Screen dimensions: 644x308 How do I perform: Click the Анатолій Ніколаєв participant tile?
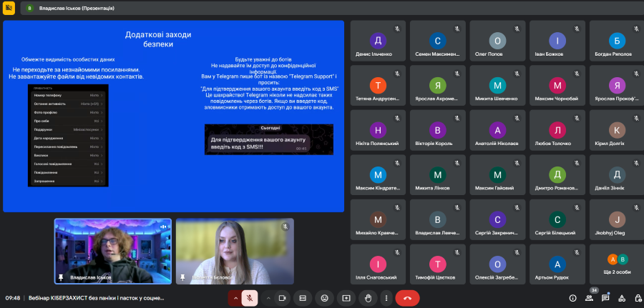497,130
